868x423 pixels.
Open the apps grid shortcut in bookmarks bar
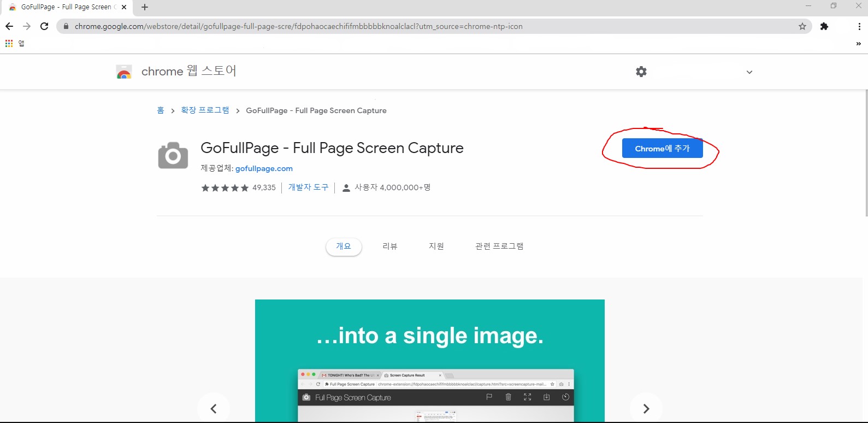(9, 43)
